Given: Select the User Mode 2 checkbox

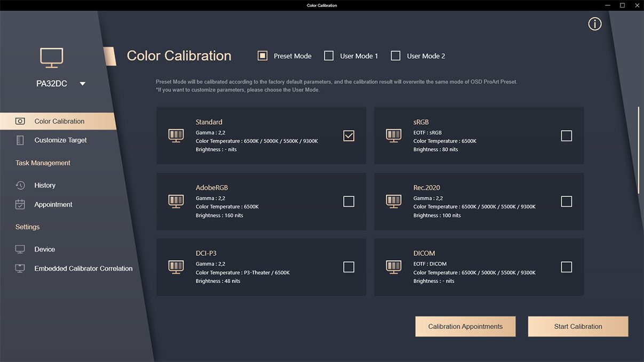Looking at the screenshot, I should 395,55.
